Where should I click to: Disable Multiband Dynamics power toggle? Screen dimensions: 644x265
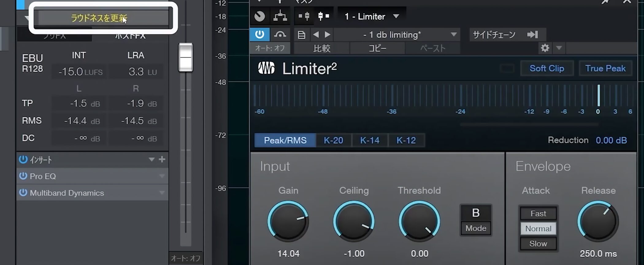click(x=23, y=193)
